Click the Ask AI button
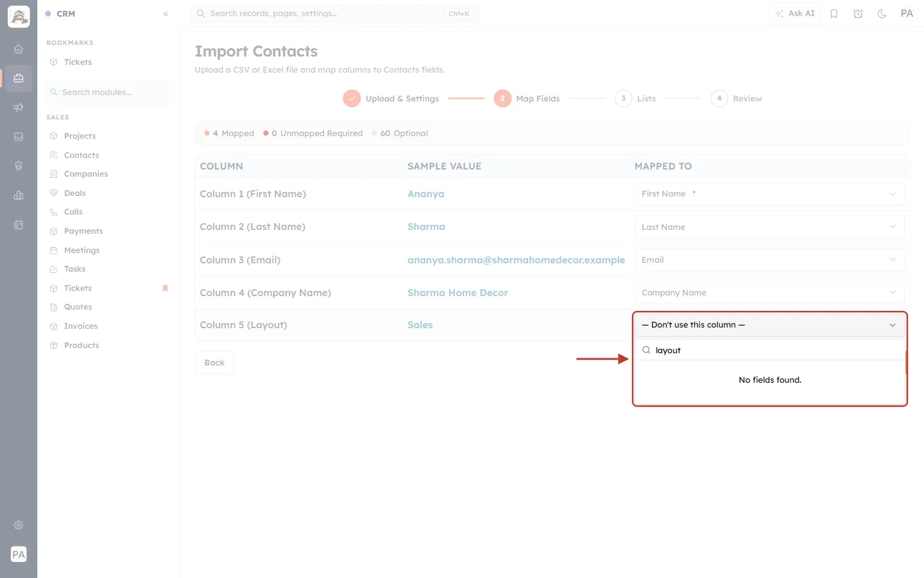 tap(794, 13)
